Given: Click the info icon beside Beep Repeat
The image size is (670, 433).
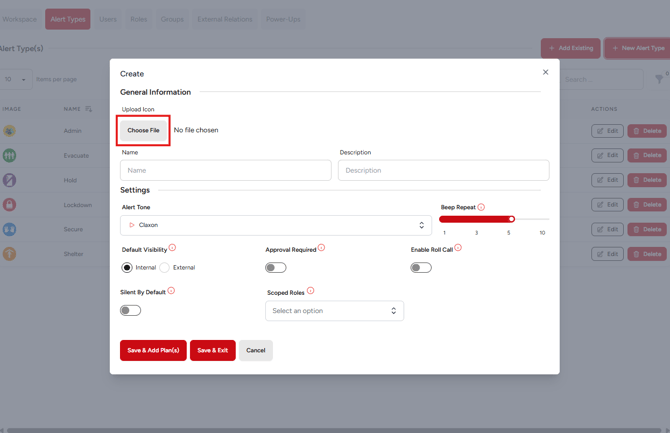Looking at the screenshot, I should [x=481, y=207].
